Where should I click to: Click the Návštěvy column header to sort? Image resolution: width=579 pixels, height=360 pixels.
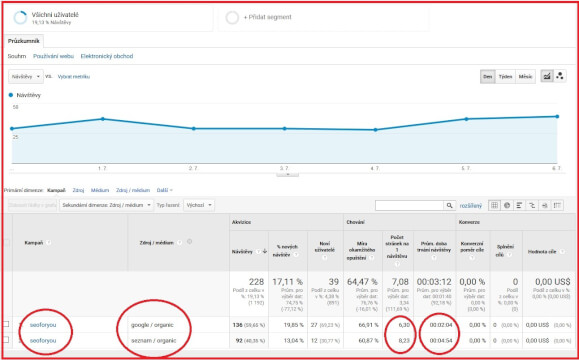[x=242, y=252]
